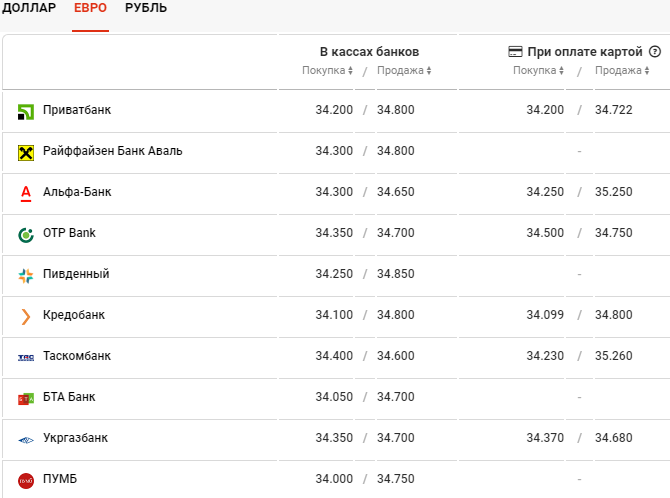Sort by Покупка under В кассах банков
Viewport: 670px width, 498px height.
[x=327, y=71]
